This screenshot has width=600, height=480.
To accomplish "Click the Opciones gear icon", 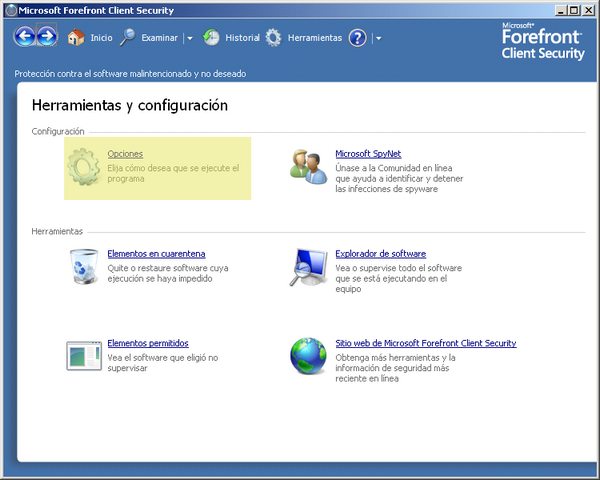I will pos(83,167).
